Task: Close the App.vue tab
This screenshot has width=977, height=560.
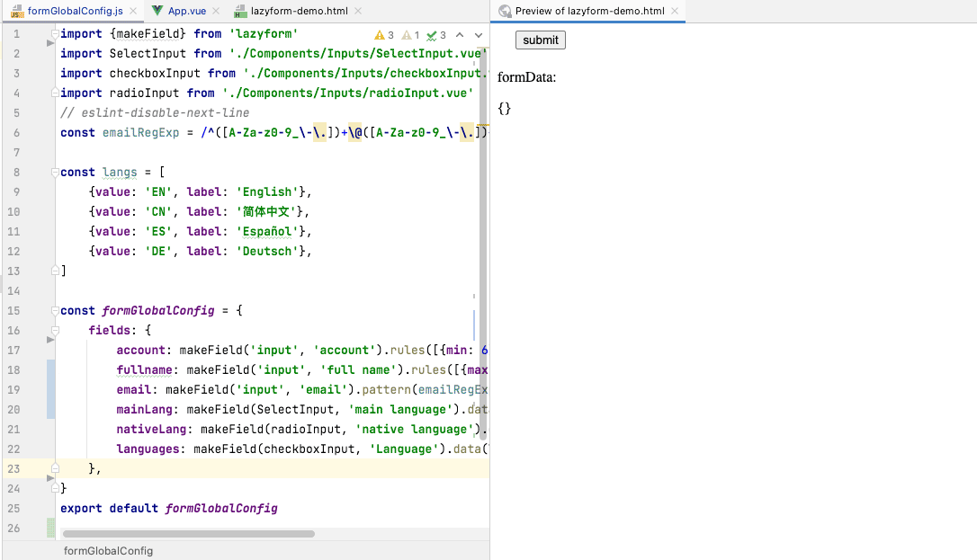Action: pos(216,11)
